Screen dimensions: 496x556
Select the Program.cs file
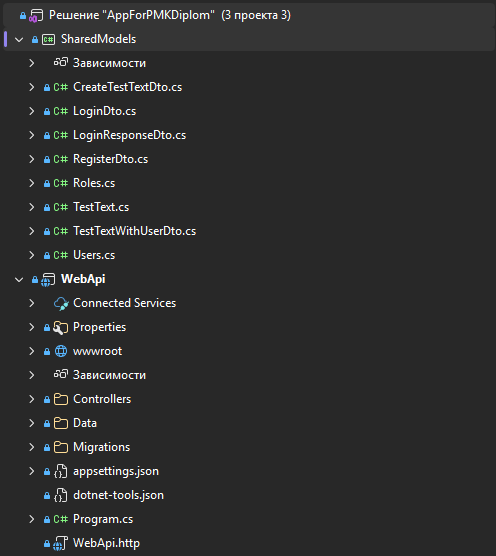(103, 519)
